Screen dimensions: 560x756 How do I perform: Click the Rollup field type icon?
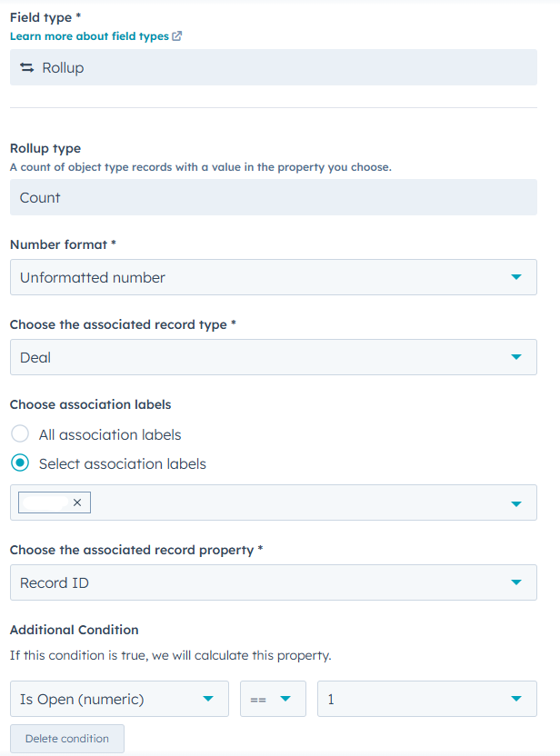[26, 67]
